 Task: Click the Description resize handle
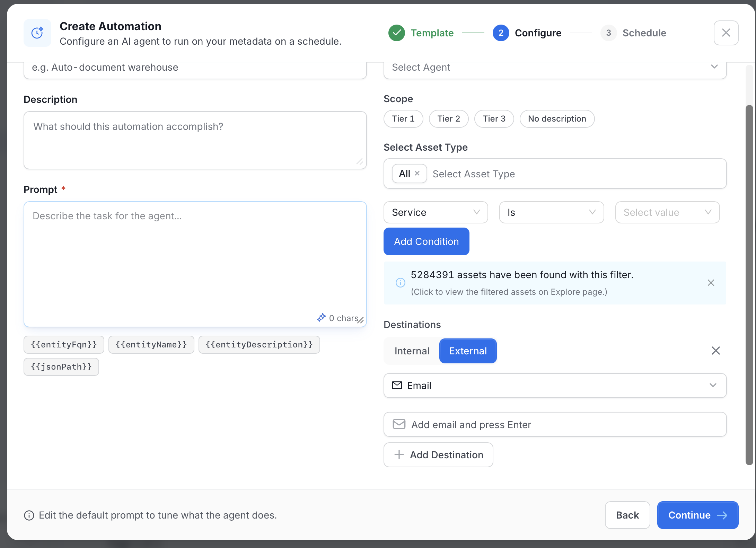click(360, 162)
